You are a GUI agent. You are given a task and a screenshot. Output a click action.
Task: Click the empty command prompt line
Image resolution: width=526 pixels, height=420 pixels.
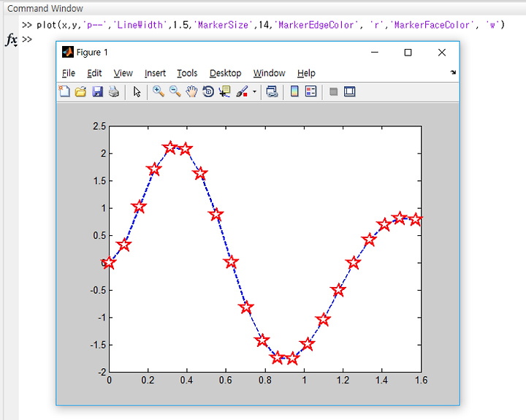(x=27, y=39)
